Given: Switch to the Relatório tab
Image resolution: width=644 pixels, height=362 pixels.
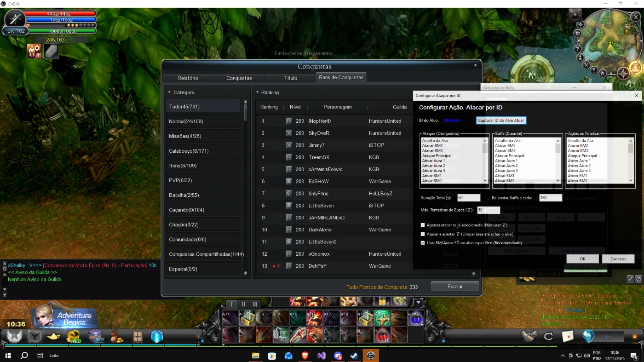Looking at the screenshot, I should click(188, 78).
